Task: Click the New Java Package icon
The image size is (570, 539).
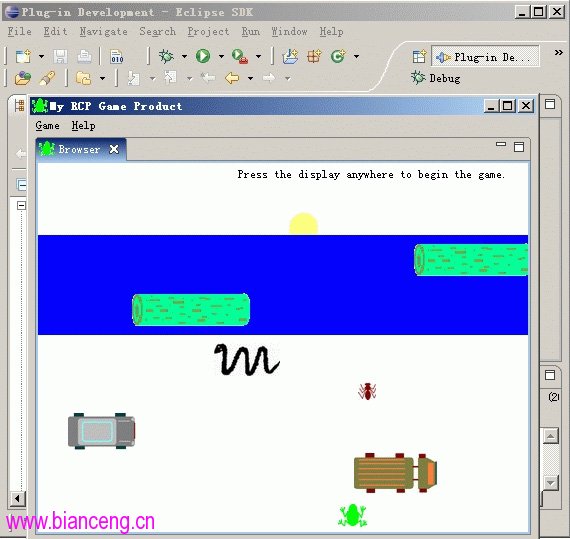Action: [x=314, y=56]
